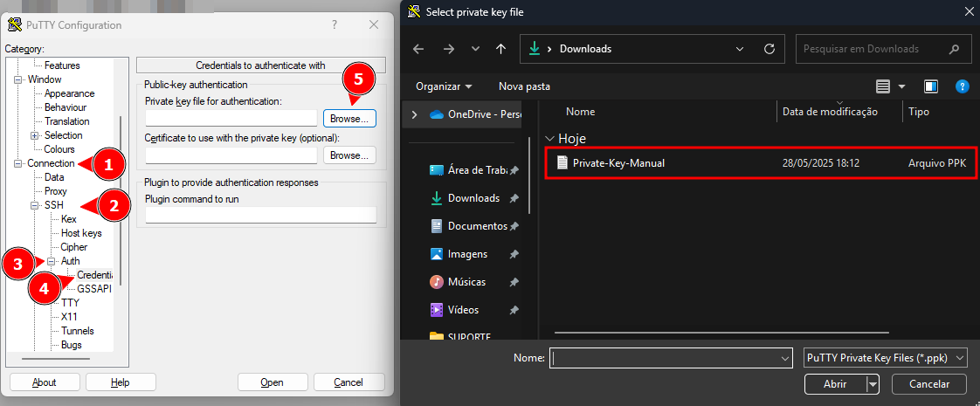Sort files by the Nome column
The height and width of the screenshot is (406, 980).
[580, 112]
